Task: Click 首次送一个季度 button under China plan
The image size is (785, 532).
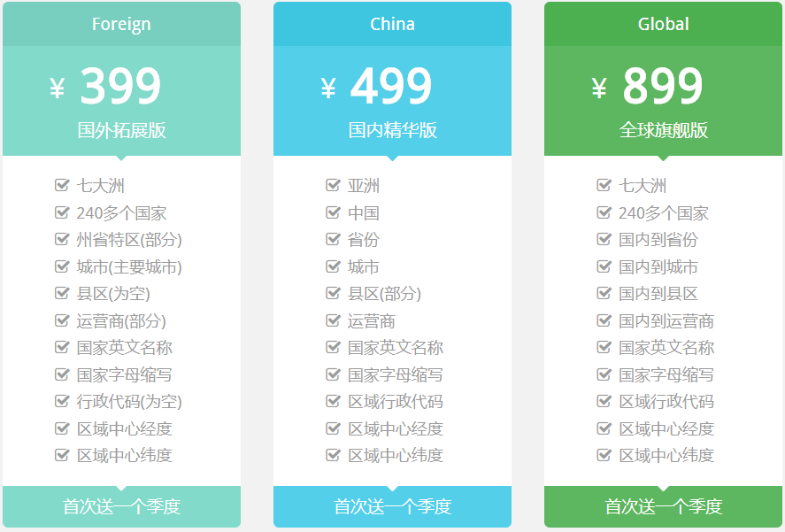Action: coord(392,507)
